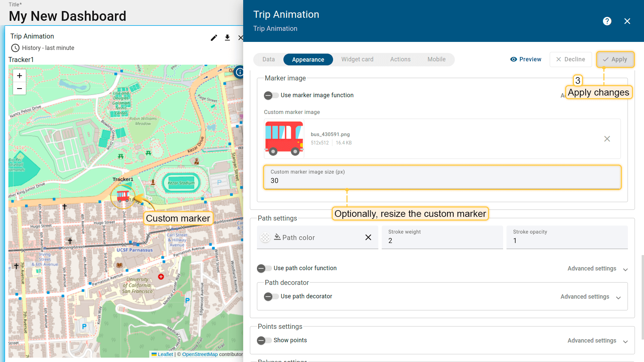Click the widget edit pencil icon
The width and height of the screenshot is (644, 362).
tap(214, 38)
